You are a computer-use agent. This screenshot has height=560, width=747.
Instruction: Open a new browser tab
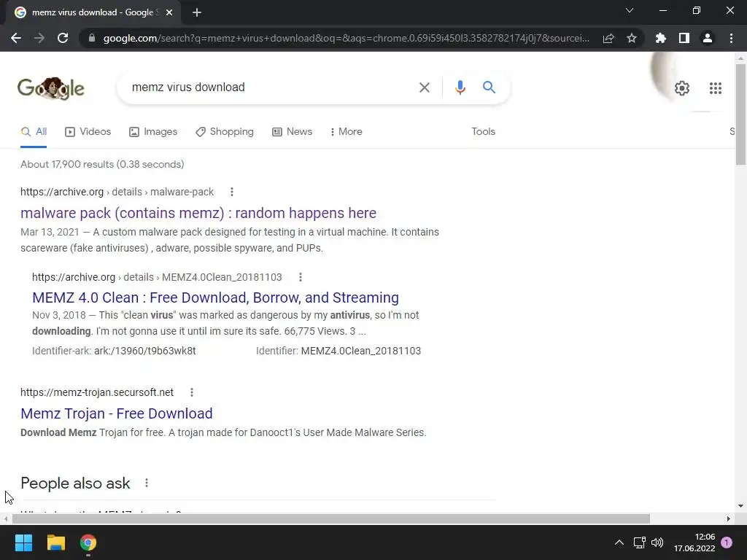[x=197, y=12]
